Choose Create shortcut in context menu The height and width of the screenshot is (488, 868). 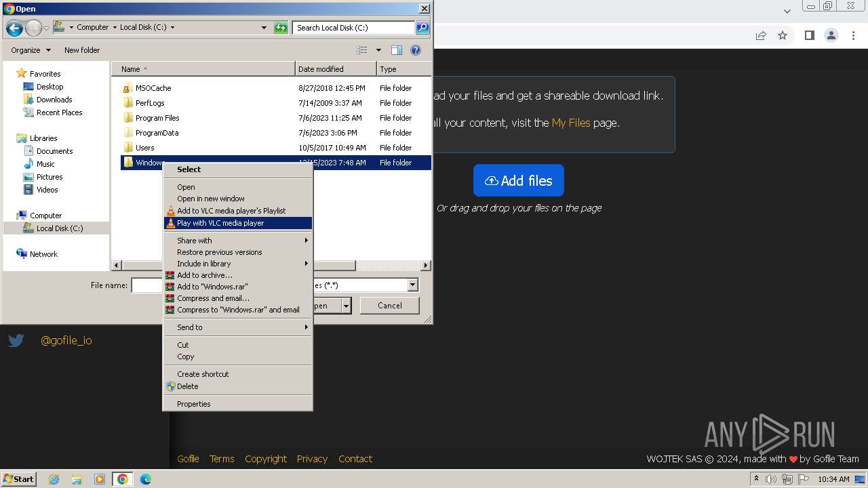(x=237, y=374)
